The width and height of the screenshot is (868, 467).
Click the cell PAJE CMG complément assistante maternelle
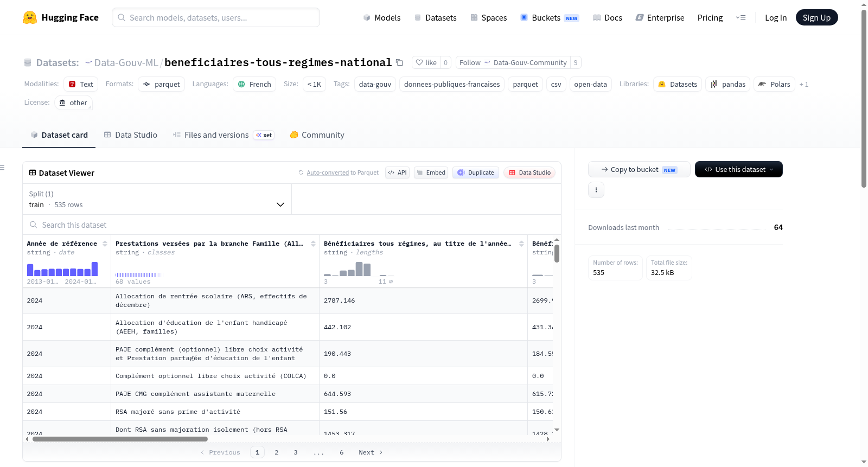click(215, 394)
